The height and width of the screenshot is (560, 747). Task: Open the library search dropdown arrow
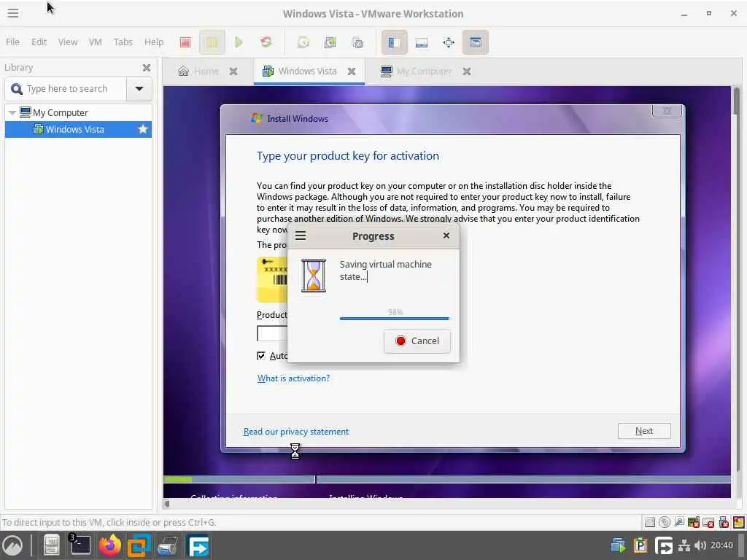pos(139,88)
